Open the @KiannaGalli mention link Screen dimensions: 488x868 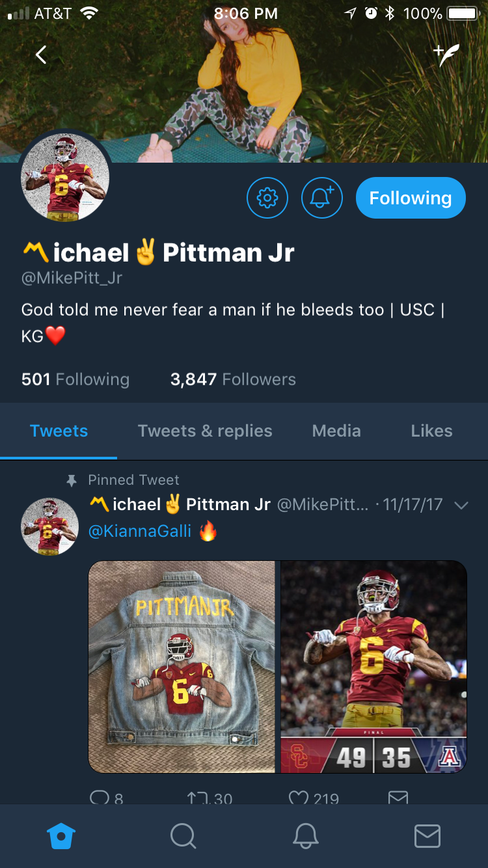140,532
